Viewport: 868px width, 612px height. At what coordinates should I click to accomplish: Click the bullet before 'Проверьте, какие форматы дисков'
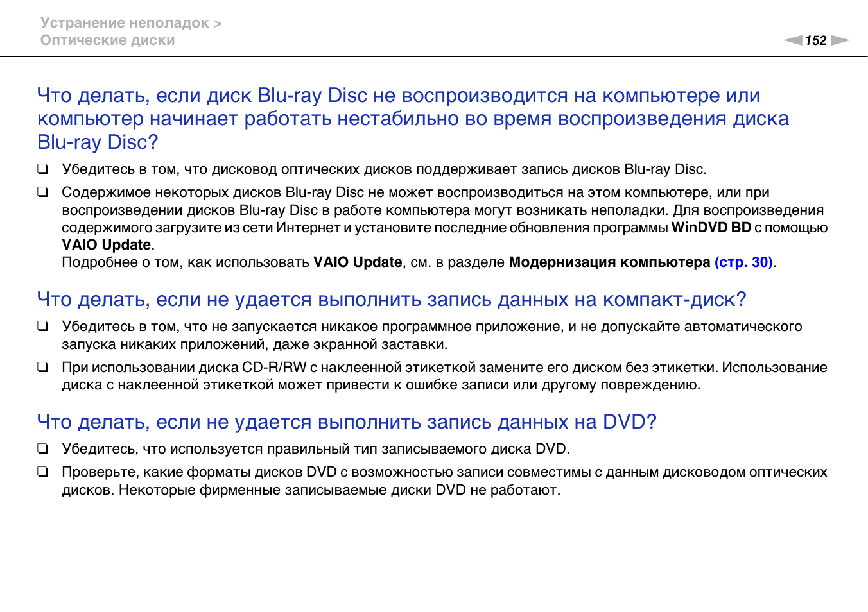click(43, 472)
